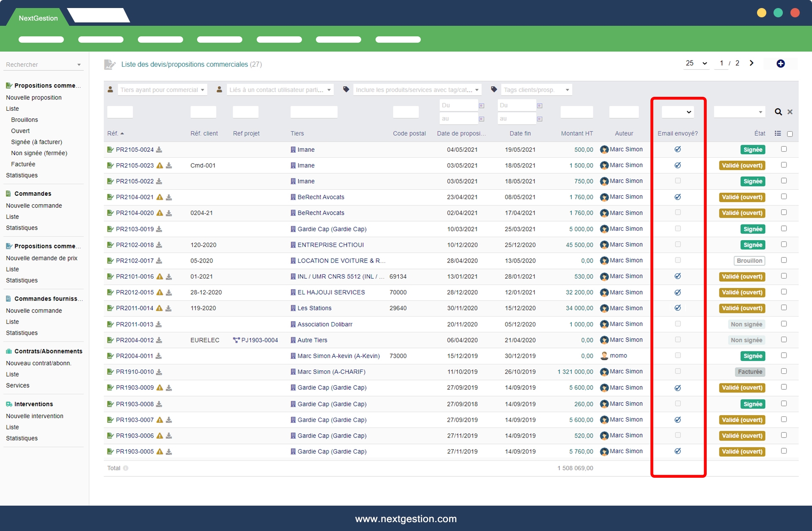Sort table by Montant HT column header
Image resolution: width=812 pixels, height=531 pixels.
576,134
